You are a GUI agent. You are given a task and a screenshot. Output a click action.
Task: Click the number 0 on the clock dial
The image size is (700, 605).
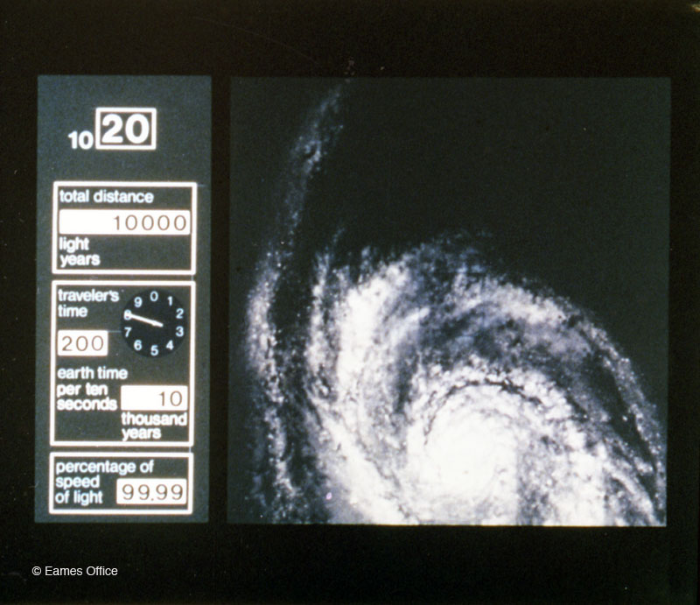click(x=154, y=297)
